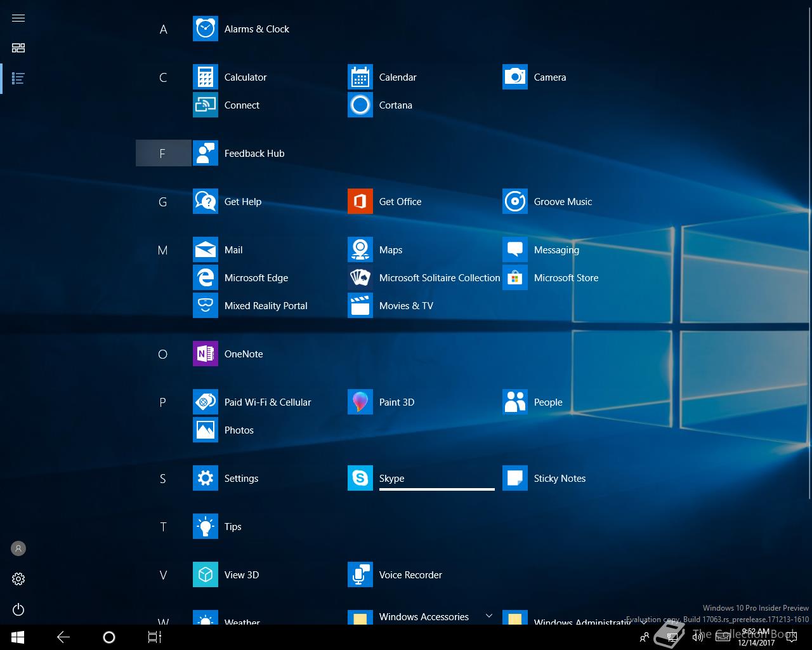Open the Power options button

pyautogui.click(x=18, y=610)
